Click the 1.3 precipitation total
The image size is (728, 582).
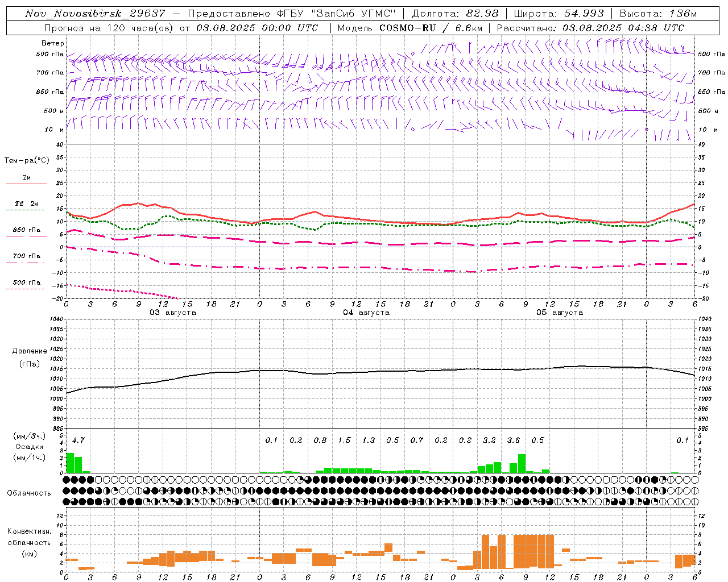tap(369, 440)
